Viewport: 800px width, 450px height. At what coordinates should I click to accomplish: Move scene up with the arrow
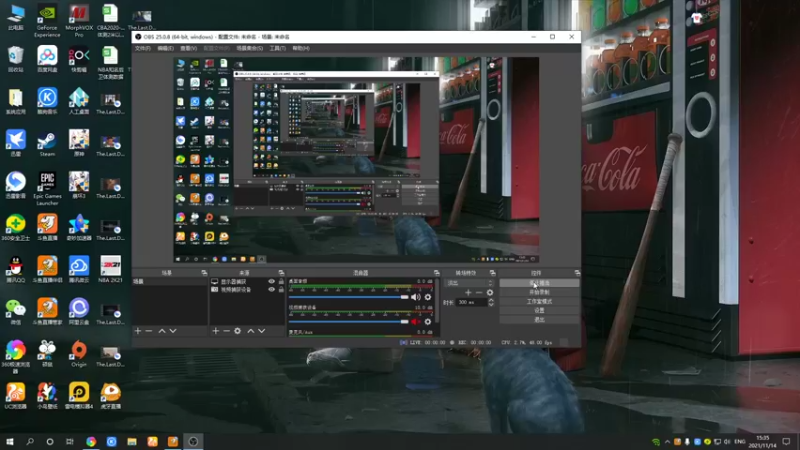(x=162, y=331)
